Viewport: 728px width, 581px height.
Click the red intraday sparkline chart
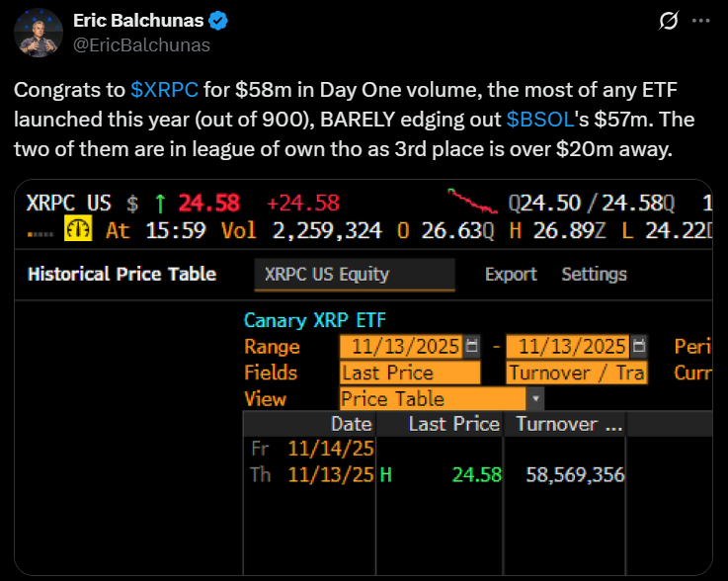472,202
